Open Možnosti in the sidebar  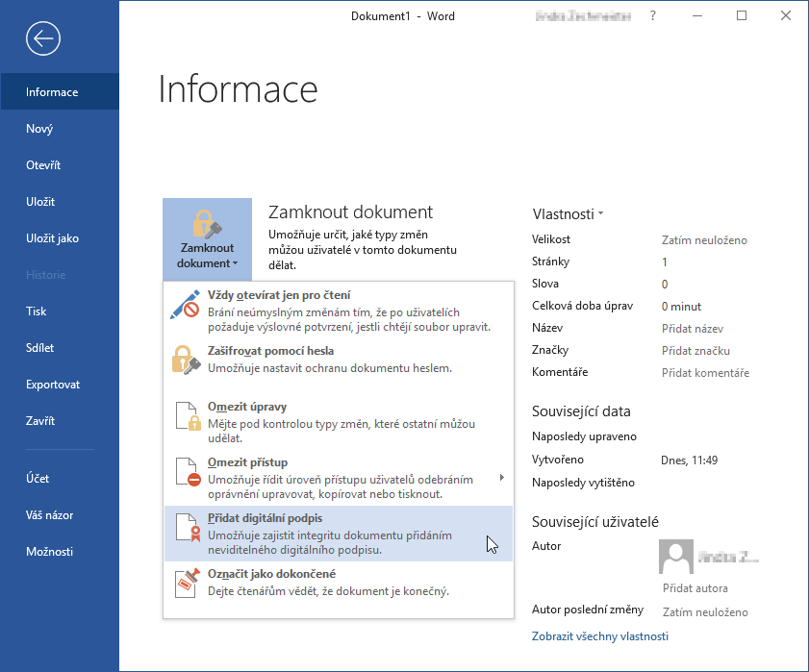coord(60,551)
